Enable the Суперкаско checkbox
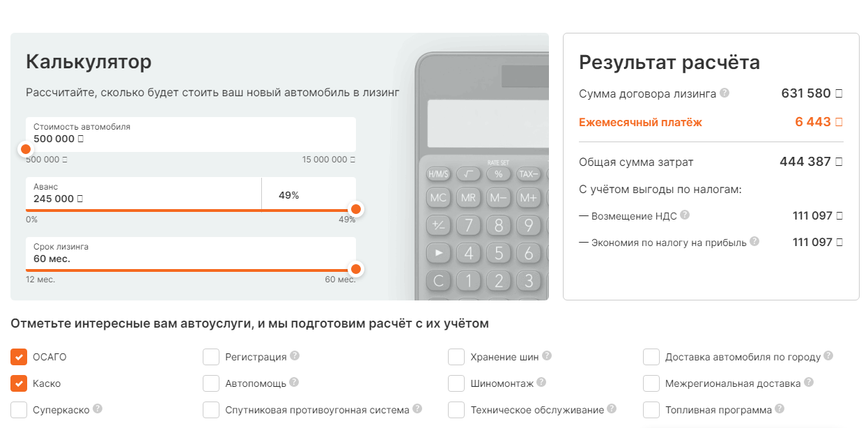The image size is (868, 428). pyautogui.click(x=19, y=410)
